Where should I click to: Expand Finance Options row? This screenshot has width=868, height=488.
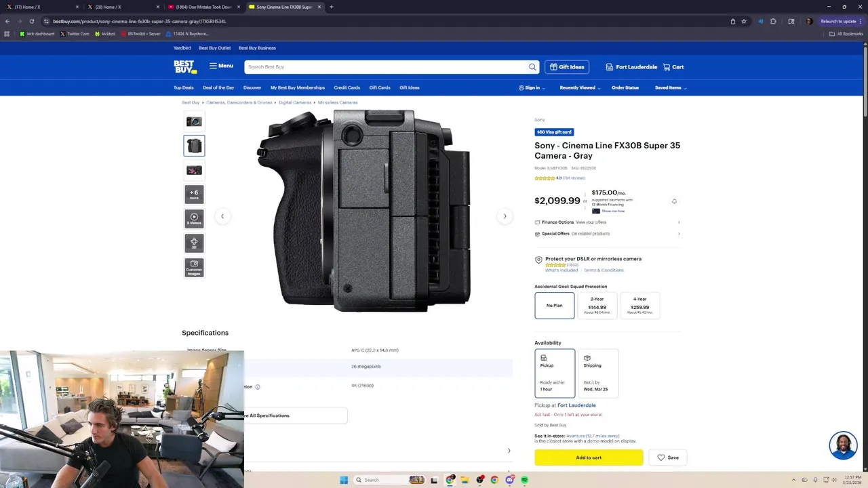click(x=607, y=222)
